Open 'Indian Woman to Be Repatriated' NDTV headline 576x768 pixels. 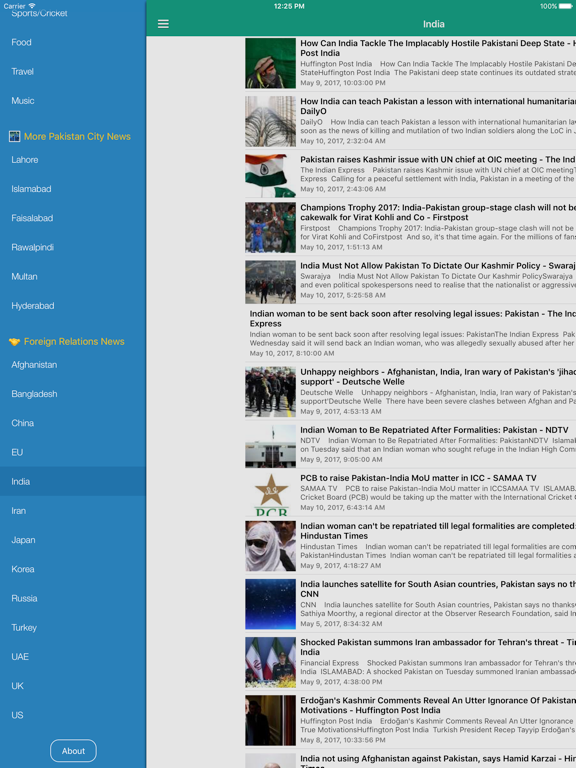pyautogui.click(x=434, y=430)
